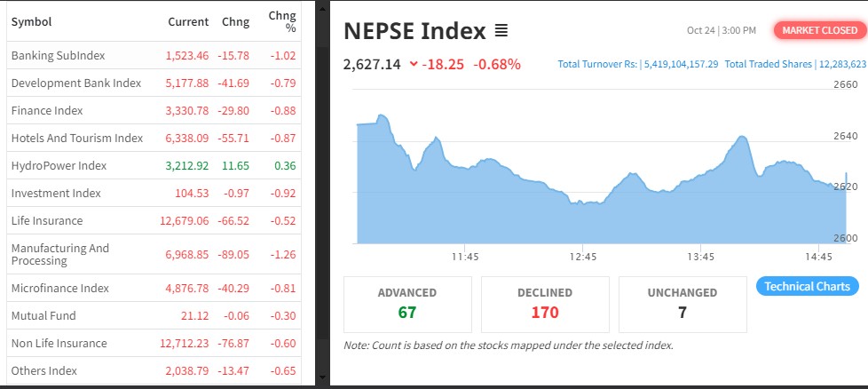Open the Investment Index entry

56,193
